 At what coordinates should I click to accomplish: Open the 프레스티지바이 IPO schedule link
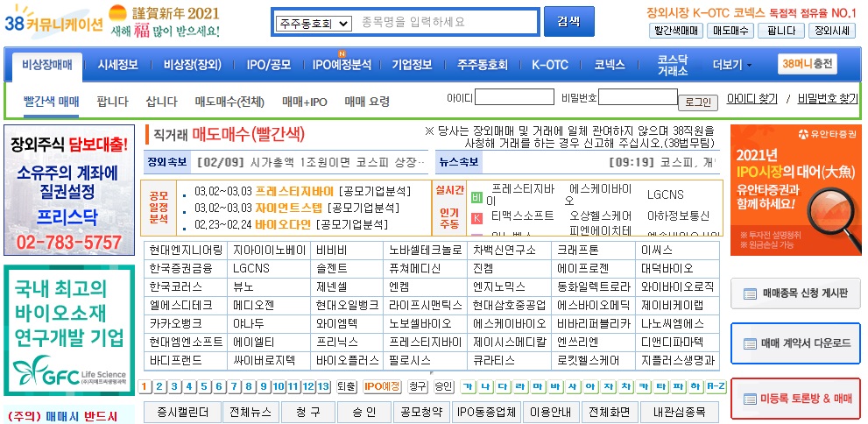tap(295, 192)
